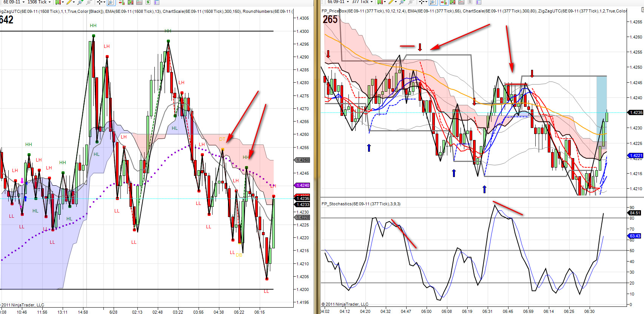
Task: Click the blue 1.4221 marker on right chart
Action: coord(635,155)
